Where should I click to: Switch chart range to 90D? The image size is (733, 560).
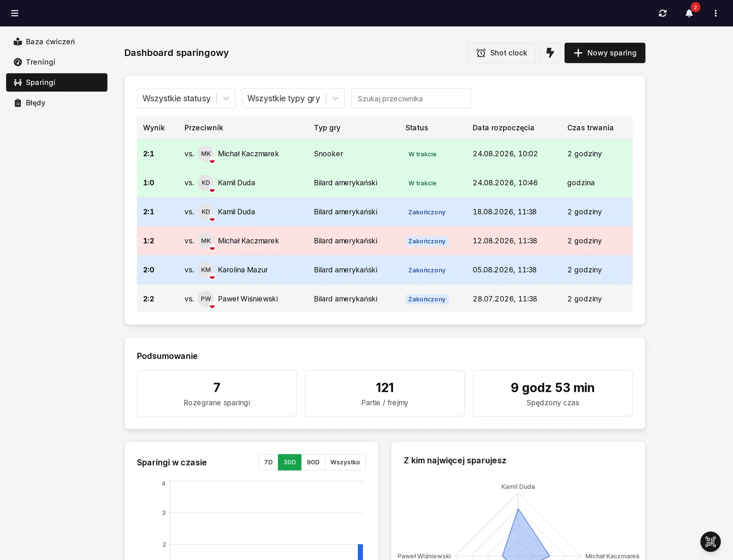(313, 462)
